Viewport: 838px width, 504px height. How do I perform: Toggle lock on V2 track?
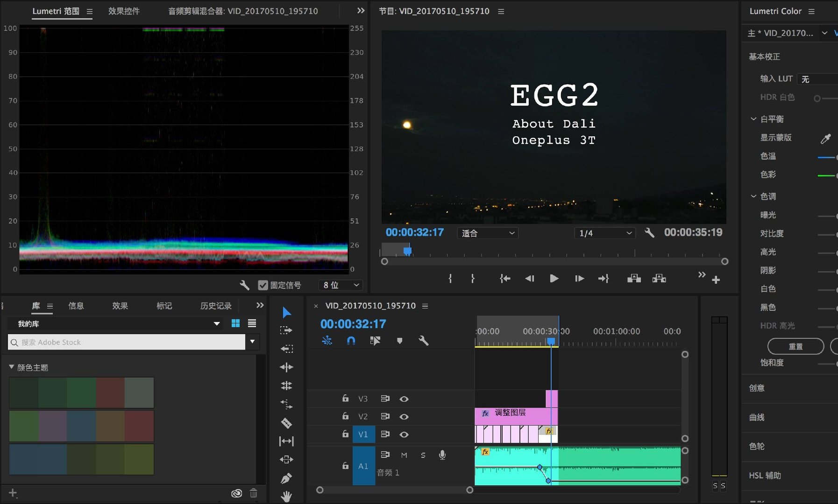[x=345, y=416]
